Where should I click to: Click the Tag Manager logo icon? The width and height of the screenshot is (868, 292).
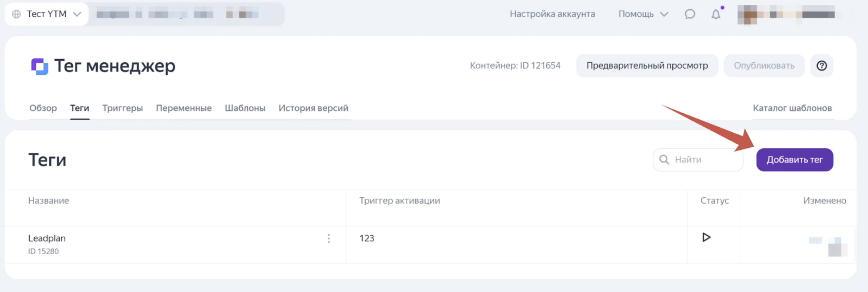tap(40, 66)
